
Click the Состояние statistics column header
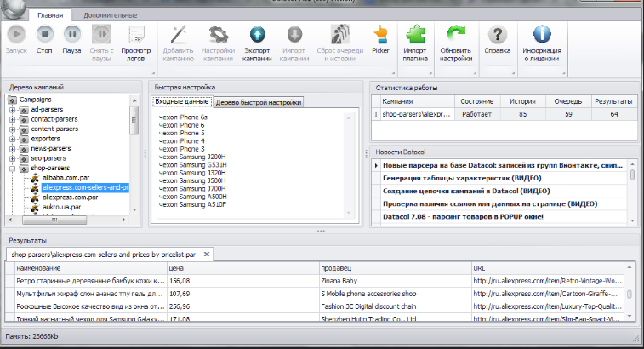click(x=477, y=101)
